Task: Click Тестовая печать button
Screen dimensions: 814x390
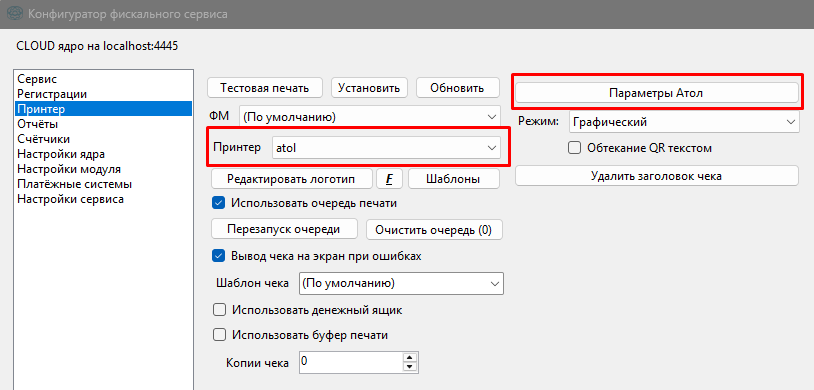Action: tap(265, 88)
